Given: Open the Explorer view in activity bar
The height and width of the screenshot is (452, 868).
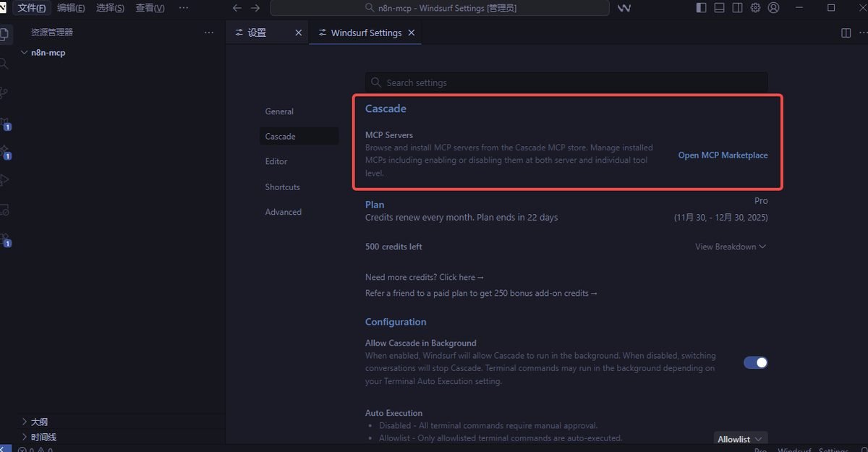Looking at the screenshot, I should (4, 34).
